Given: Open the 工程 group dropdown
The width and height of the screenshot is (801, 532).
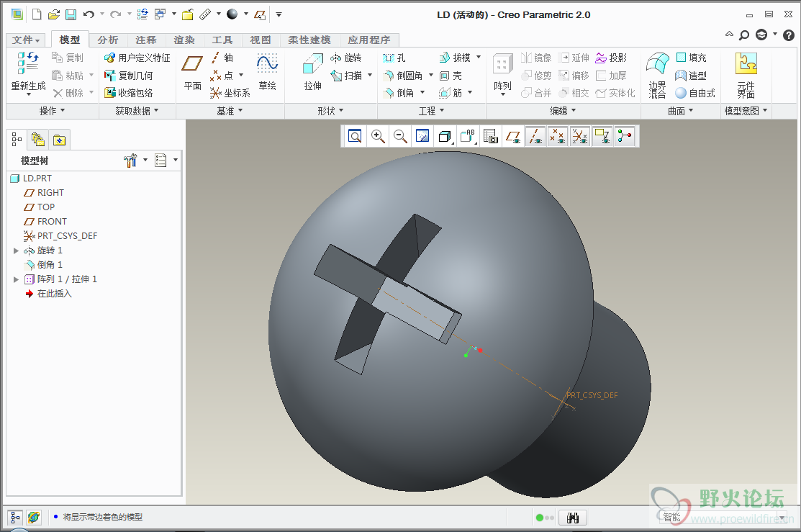Looking at the screenshot, I should click(x=432, y=111).
